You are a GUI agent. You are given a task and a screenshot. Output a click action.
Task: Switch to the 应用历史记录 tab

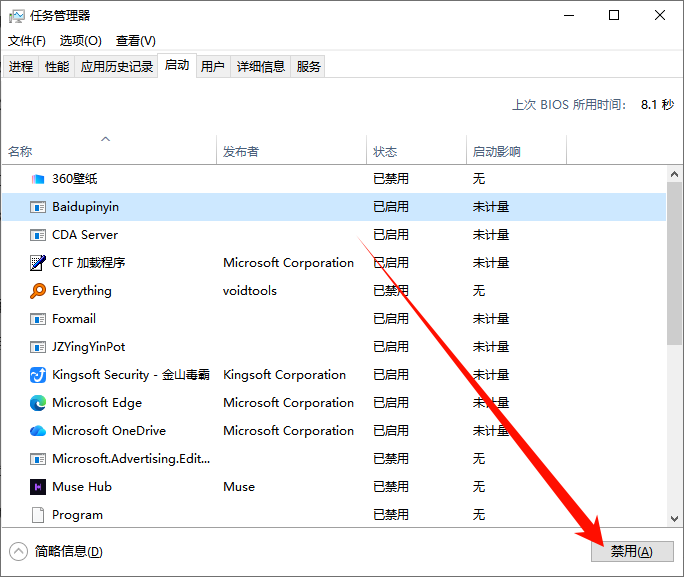[x=116, y=67]
